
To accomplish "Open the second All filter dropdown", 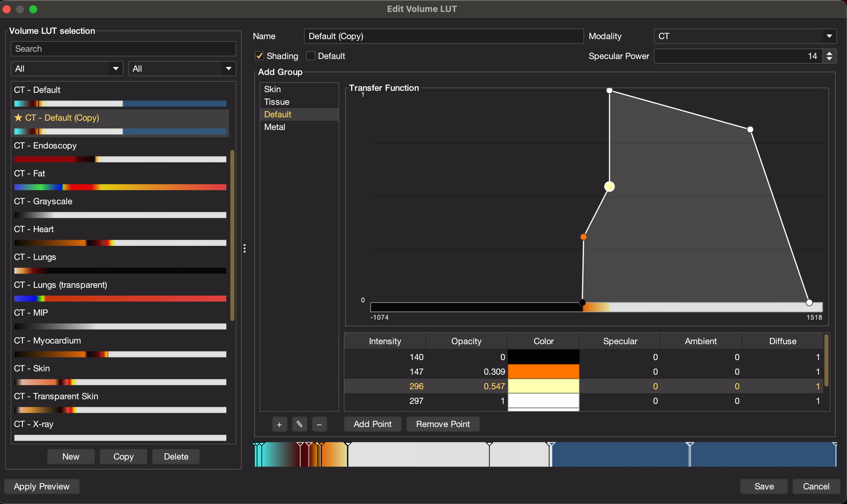I will tap(182, 69).
